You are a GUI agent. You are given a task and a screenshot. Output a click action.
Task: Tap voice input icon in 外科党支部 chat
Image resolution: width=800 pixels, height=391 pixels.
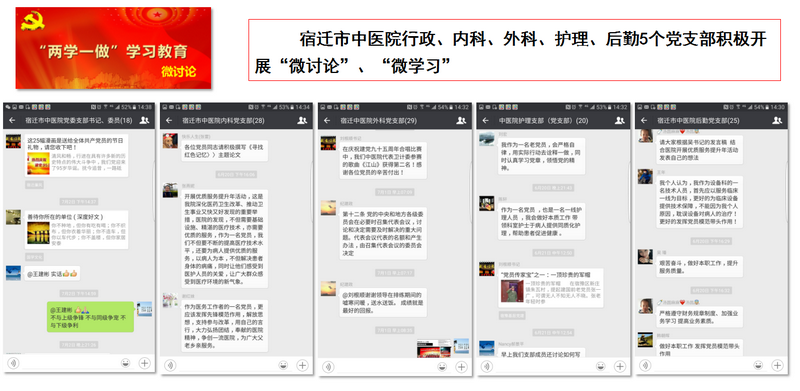(x=329, y=366)
